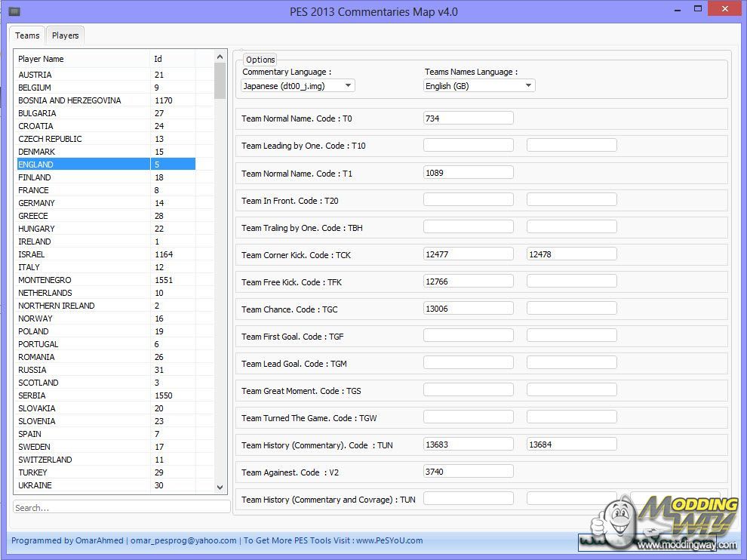
Task: Select ITALY row in the list
Action: pyautogui.click(x=29, y=267)
